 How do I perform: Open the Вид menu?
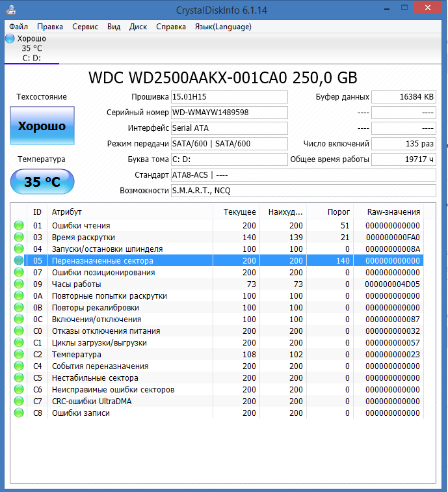click(x=114, y=27)
